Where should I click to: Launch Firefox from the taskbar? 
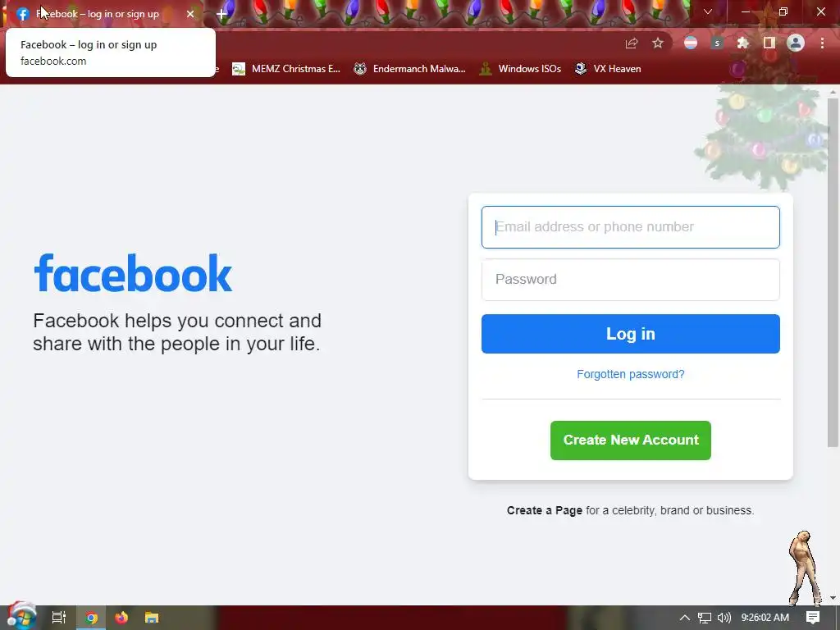121,618
